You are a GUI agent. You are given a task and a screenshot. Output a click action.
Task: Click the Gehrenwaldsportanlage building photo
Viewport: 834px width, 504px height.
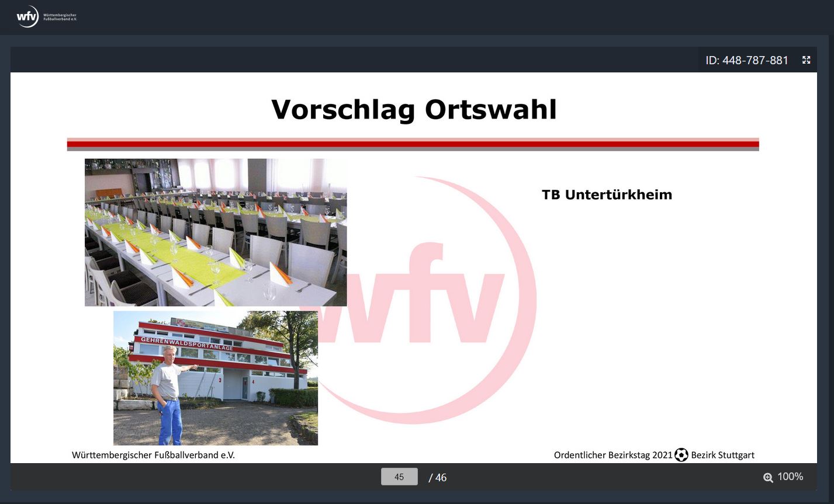[216, 378]
